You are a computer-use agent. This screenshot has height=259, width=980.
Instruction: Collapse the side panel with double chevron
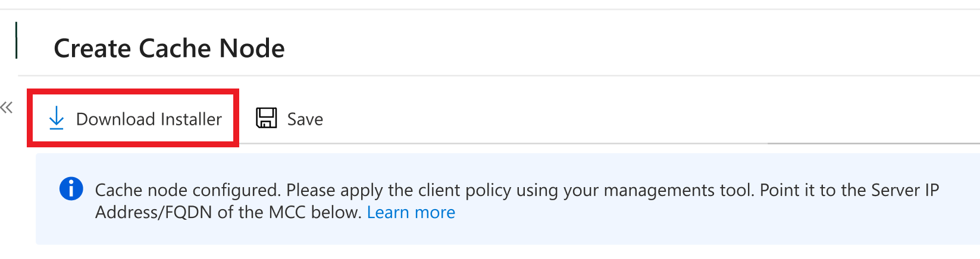(x=7, y=108)
